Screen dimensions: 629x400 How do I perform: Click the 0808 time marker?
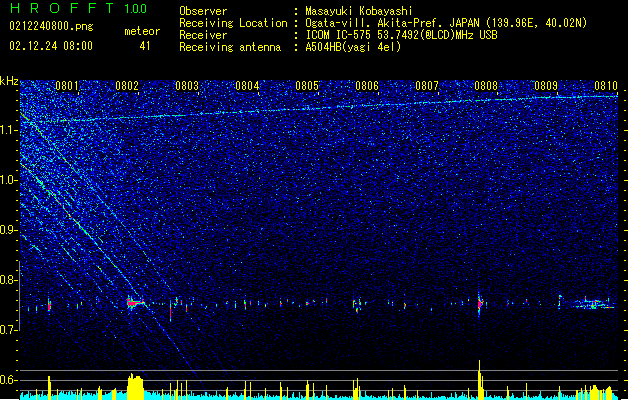pyautogui.click(x=486, y=86)
